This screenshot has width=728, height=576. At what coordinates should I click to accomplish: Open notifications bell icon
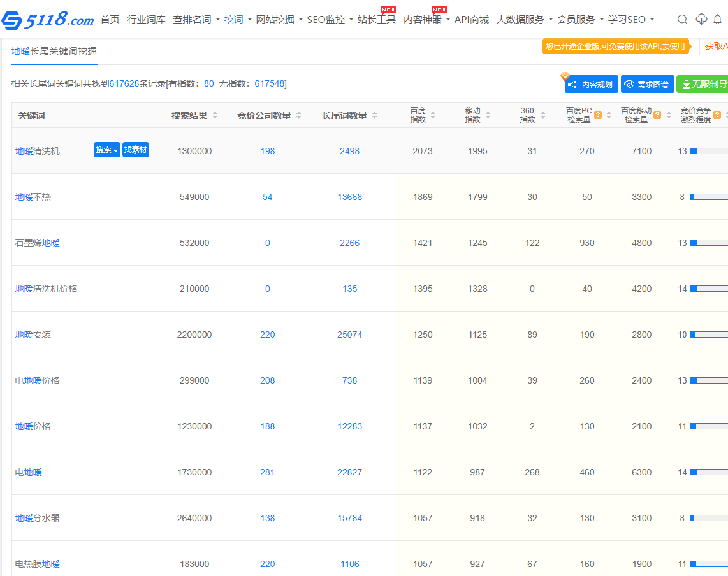[718, 20]
